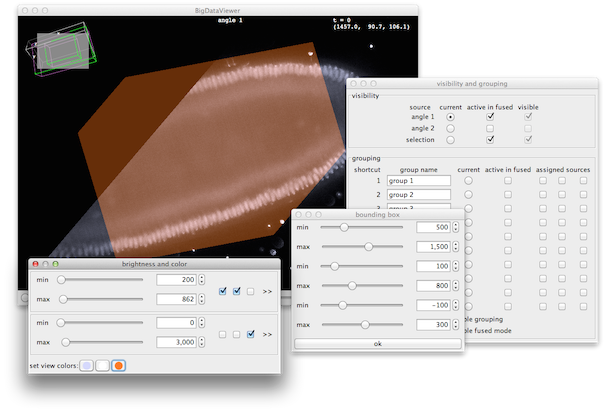The image size is (605, 413).
Task: Click the brightness min value field showing 200
Action: click(177, 279)
